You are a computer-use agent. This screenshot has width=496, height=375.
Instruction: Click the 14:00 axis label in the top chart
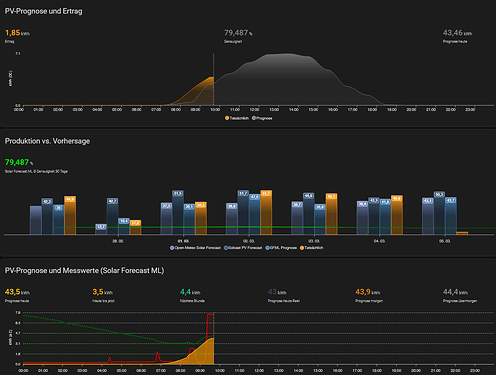click(x=294, y=110)
